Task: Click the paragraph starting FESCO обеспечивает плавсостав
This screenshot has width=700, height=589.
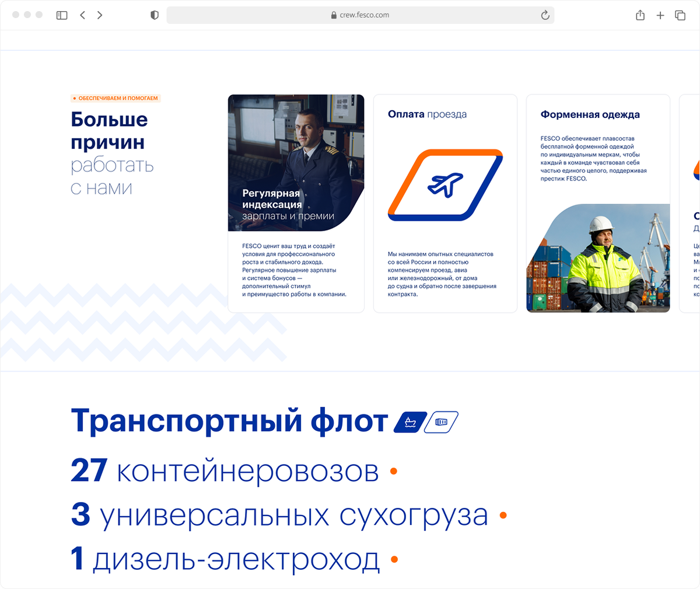Action: click(x=593, y=159)
